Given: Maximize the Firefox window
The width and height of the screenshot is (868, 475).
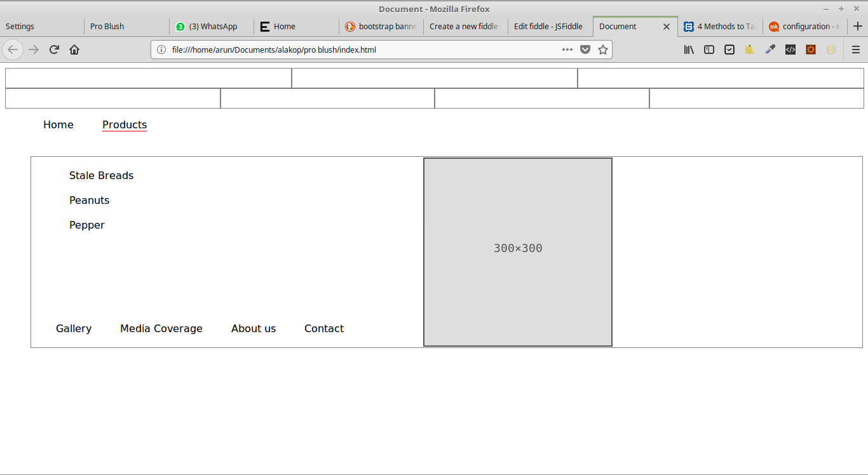Looking at the screenshot, I should pos(841,9).
